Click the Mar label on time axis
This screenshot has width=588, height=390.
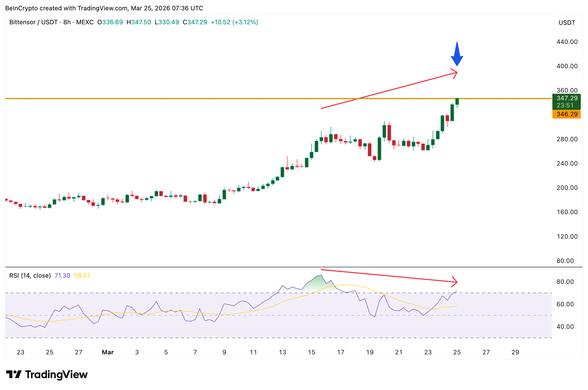point(108,352)
